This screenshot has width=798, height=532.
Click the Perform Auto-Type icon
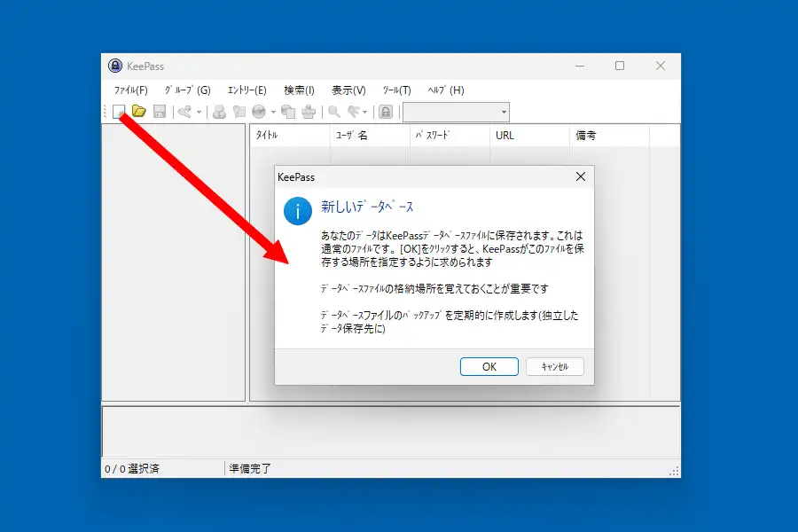pyautogui.click(x=309, y=112)
